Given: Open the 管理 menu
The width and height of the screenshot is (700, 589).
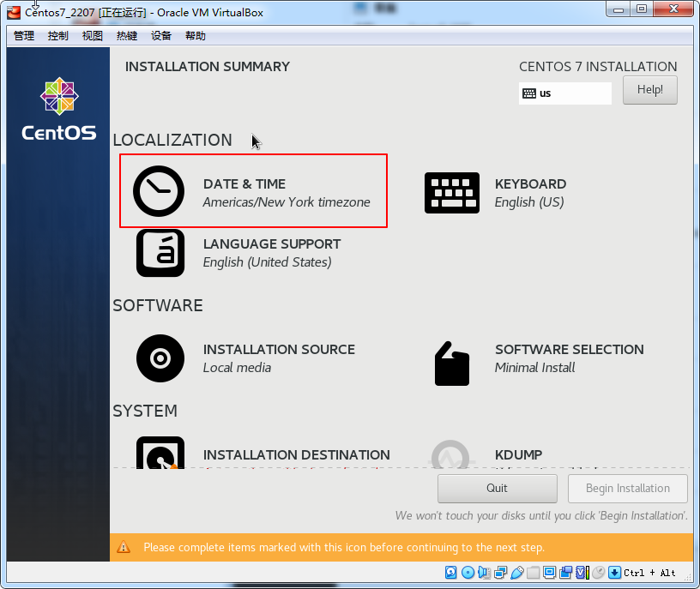Looking at the screenshot, I should coord(24,36).
